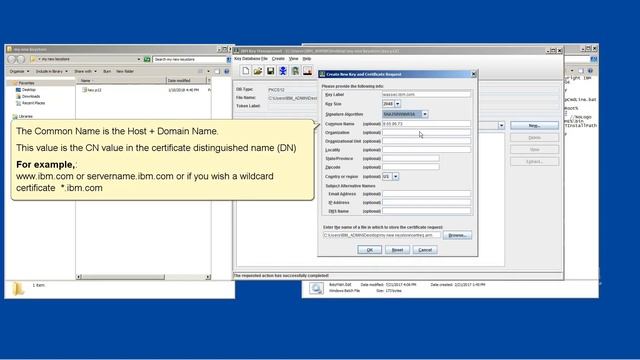Sort by the Name column header
This screenshot has width=640, height=360.
click(x=121, y=80)
